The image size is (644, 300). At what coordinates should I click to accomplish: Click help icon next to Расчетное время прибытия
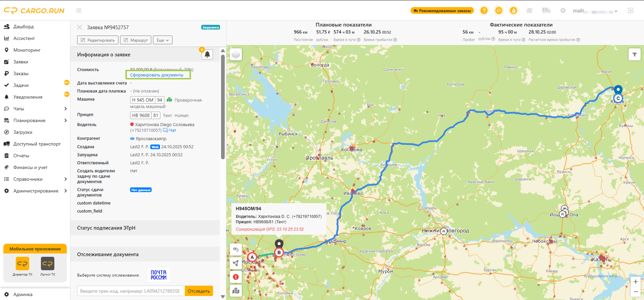click(578, 40)
